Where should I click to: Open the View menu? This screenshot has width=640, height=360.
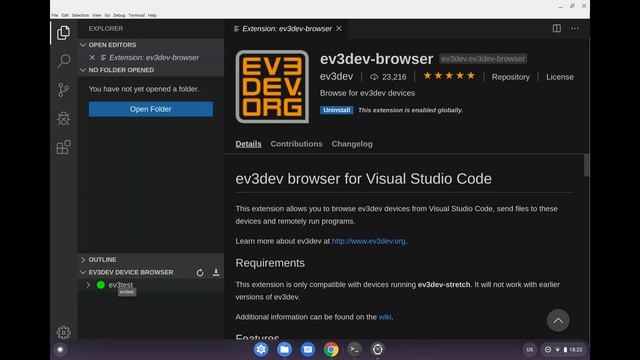click(x=97, y=15)
